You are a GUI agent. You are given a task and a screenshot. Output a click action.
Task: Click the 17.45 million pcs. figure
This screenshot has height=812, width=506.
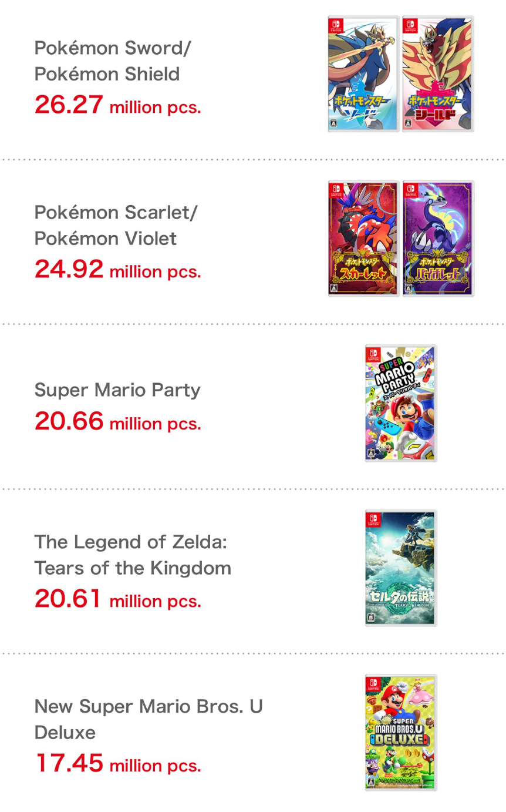117,763
